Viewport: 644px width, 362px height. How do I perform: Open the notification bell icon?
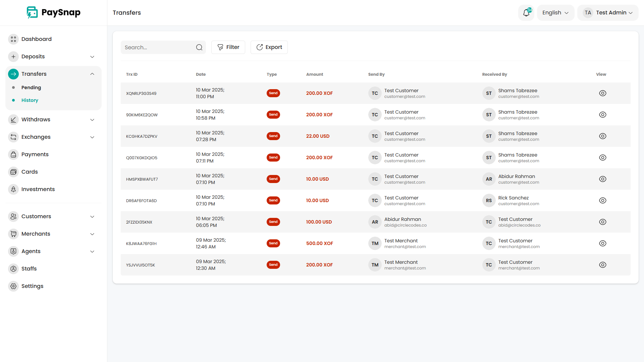(526, 13)
